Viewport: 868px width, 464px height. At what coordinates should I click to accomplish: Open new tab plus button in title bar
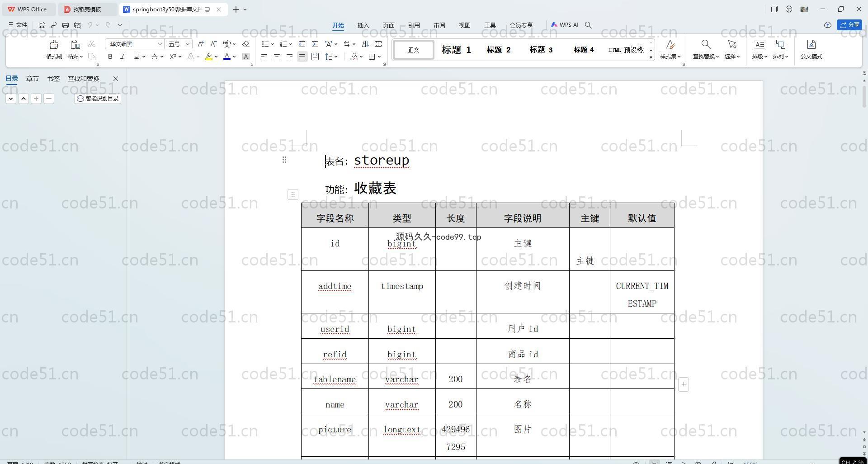click(236, 9)
